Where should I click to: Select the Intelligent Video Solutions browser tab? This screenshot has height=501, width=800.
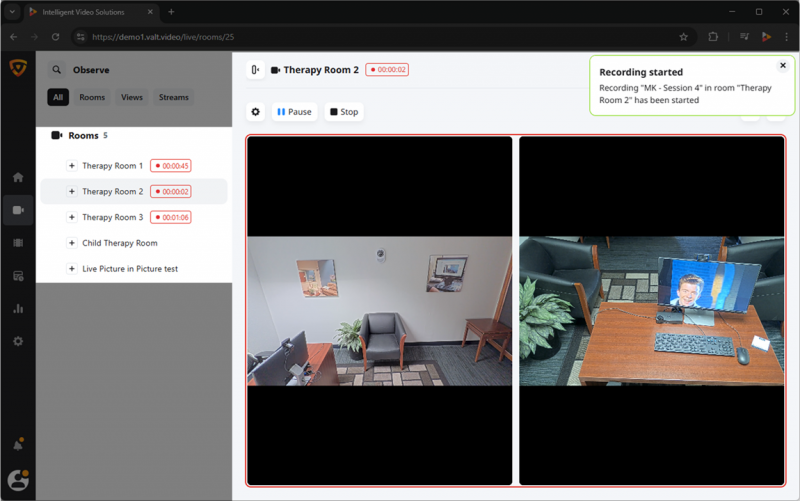click(91, 12)
